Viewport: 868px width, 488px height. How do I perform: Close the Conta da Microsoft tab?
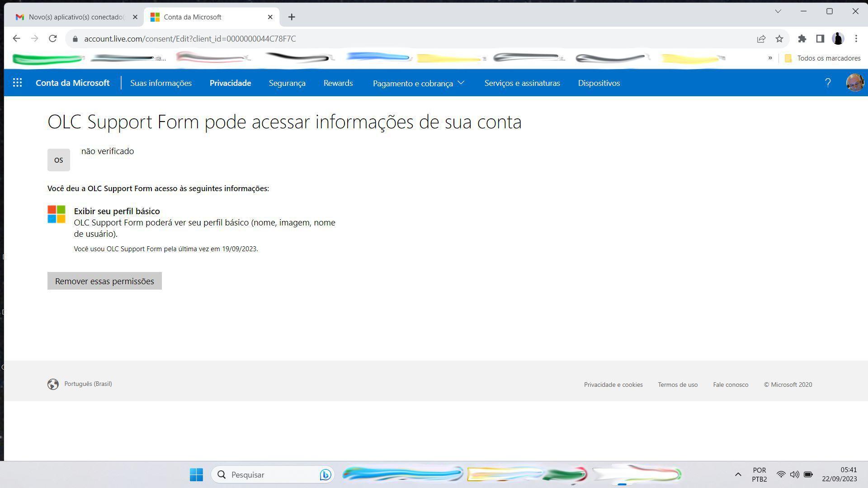click(x=270, y=17)
